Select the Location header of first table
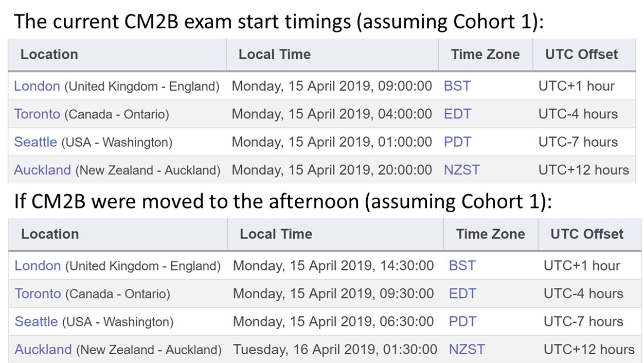 pyautogui.click(x=49, y=55)
